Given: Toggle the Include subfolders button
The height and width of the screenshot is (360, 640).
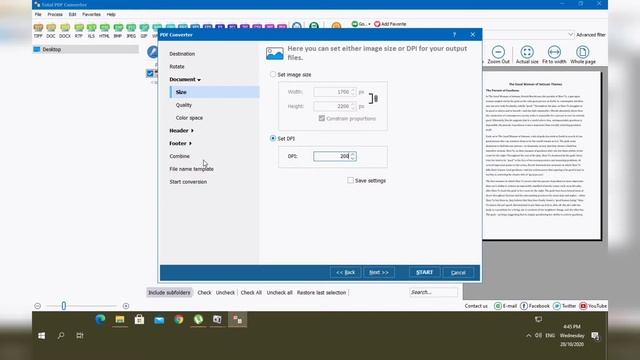Looking at the screenshot, I should (169, 293).
